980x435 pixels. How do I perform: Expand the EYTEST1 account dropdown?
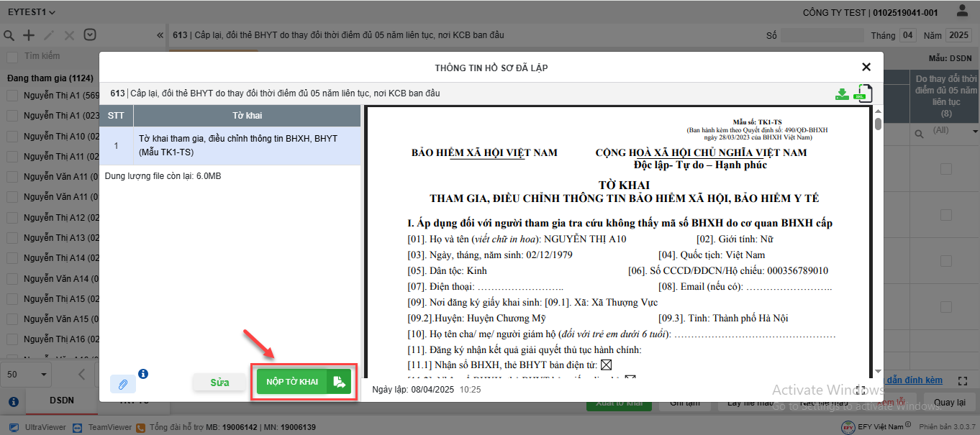(32, 12)
